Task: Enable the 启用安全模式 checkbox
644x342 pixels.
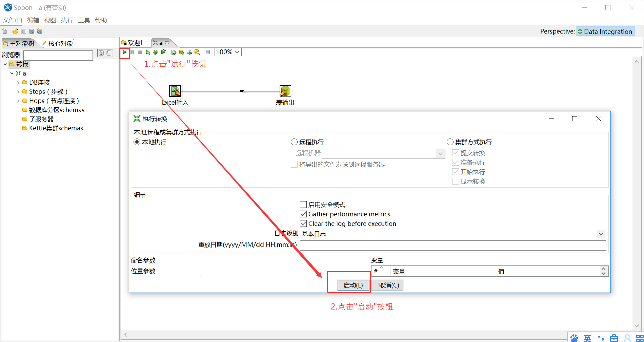Action: point(303,205)
